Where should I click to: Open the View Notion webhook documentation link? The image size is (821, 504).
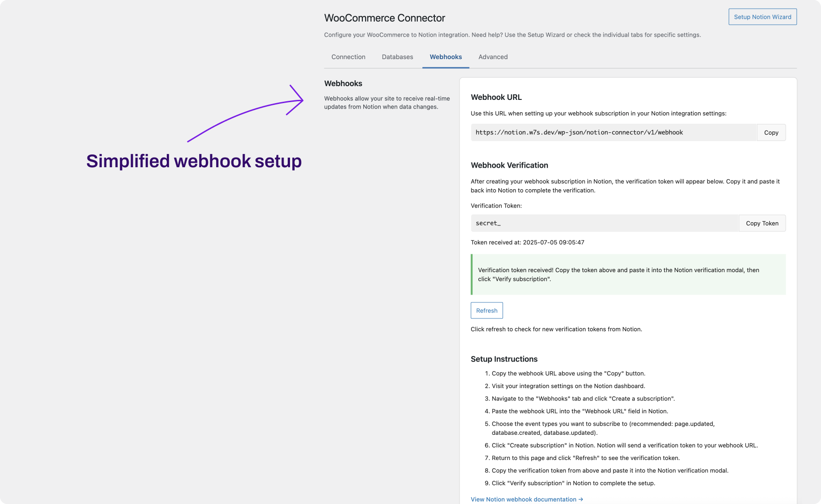[x=526, y=499]
